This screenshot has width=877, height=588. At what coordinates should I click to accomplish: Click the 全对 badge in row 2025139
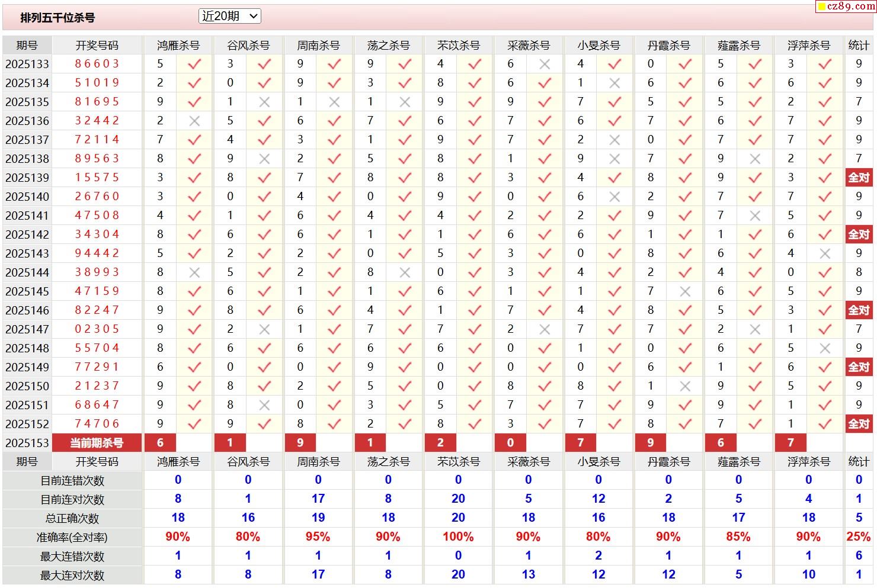(859, 178)
